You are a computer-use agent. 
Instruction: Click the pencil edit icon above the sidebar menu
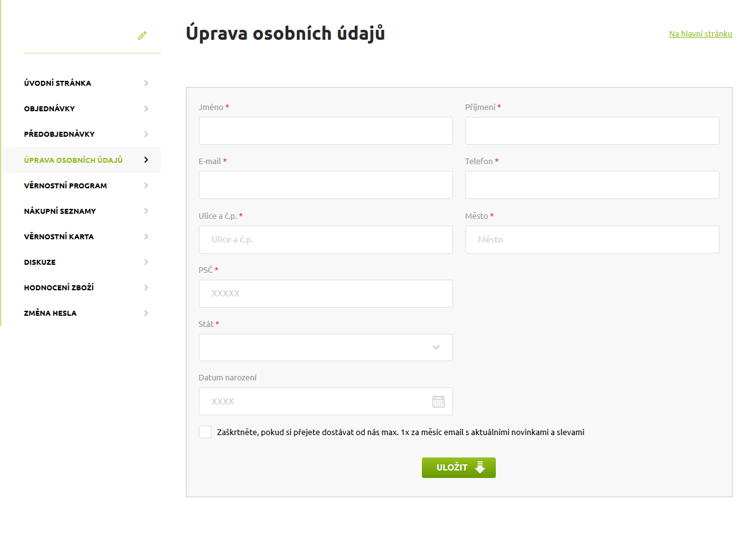142,35
